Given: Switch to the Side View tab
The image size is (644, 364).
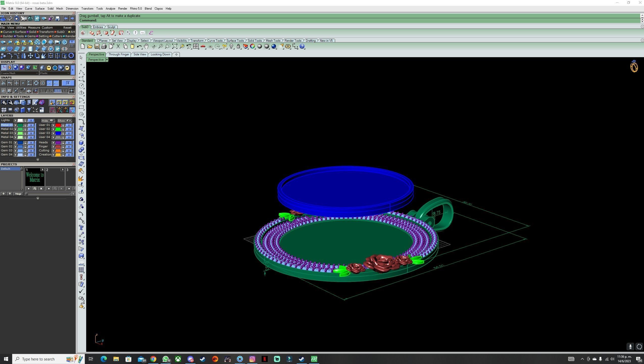Looking at the screenshot, I should [140, 54].
